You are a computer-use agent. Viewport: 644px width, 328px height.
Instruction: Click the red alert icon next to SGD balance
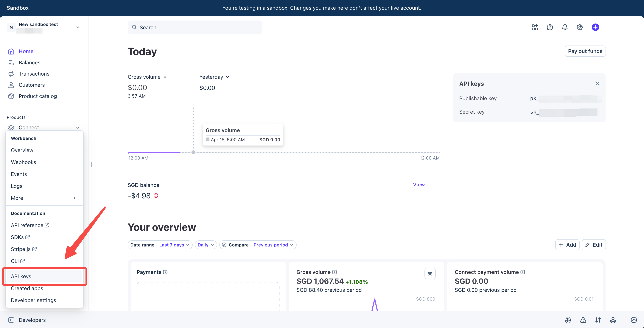coord(156,196)
